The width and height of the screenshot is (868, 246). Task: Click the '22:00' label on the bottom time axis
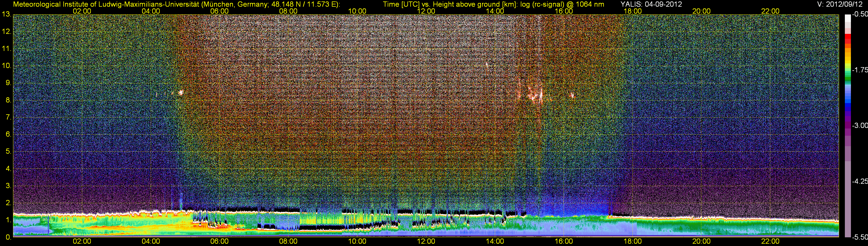tap(770, 241)
